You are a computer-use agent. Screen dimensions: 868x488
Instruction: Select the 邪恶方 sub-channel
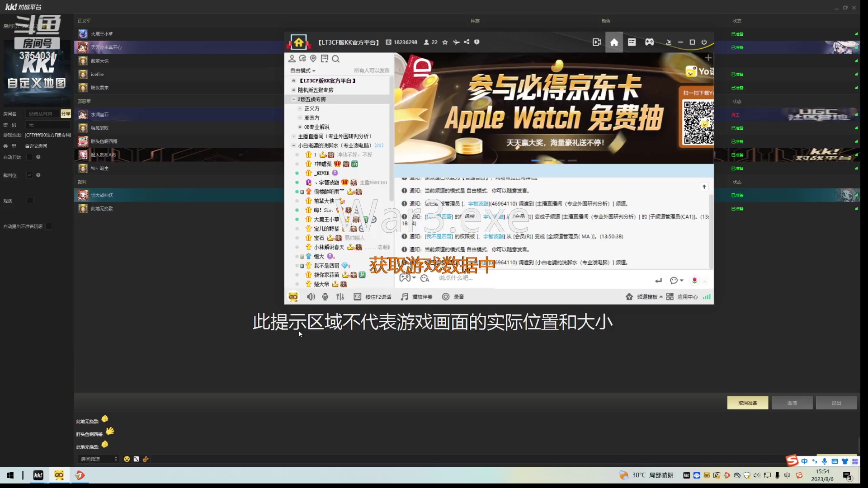point(312,118)
